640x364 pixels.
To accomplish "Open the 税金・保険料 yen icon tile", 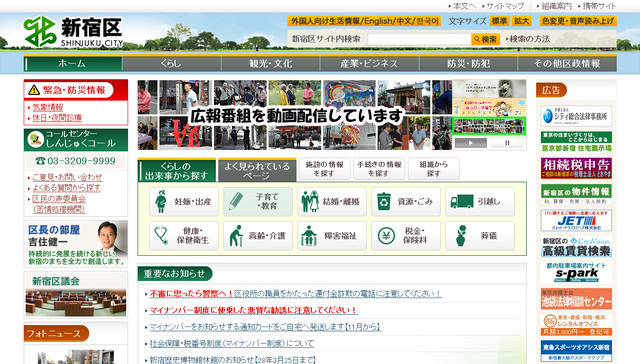I will pyautogui.click(x=406, y=236).
